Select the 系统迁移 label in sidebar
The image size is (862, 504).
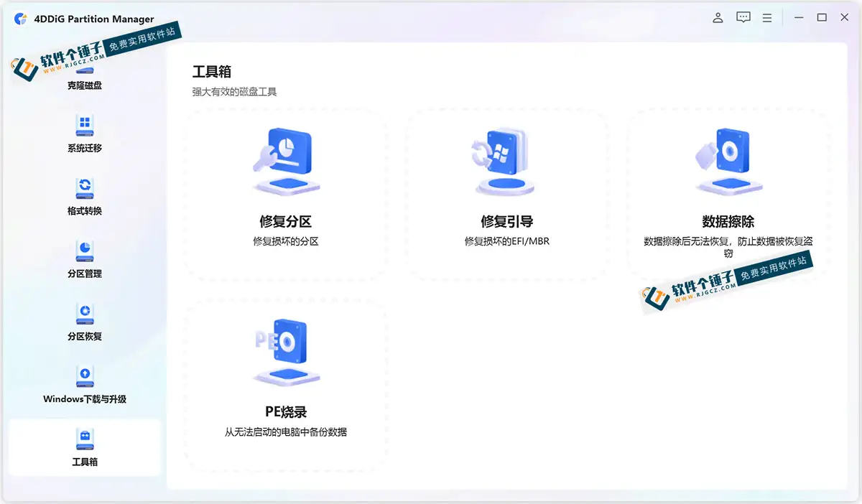click(85, 149)
